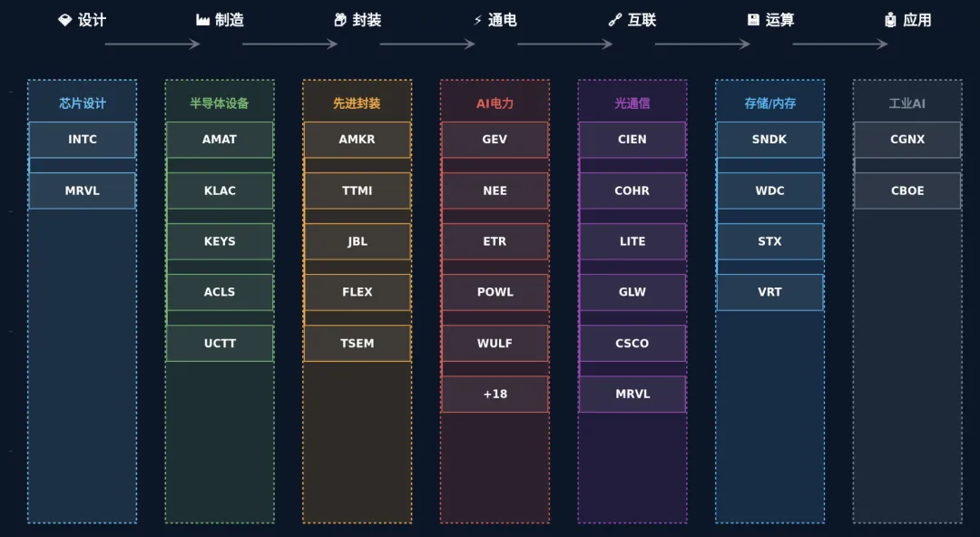Screen dimensions: 980x537
Task: Click the 互联 stage label text
Action: pos(642,20)
